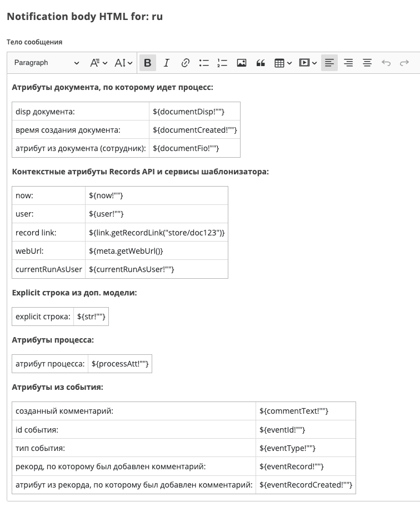Image resolution: width=420 pixels, height=507 pixels.
Task: Insert an image
Action: [242, 63]
